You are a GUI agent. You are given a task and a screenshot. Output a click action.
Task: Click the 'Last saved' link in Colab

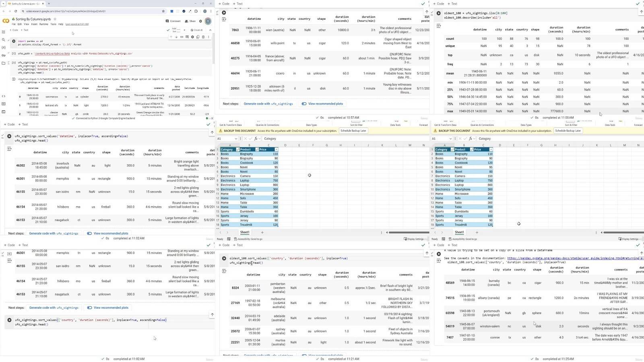(77, 24)
